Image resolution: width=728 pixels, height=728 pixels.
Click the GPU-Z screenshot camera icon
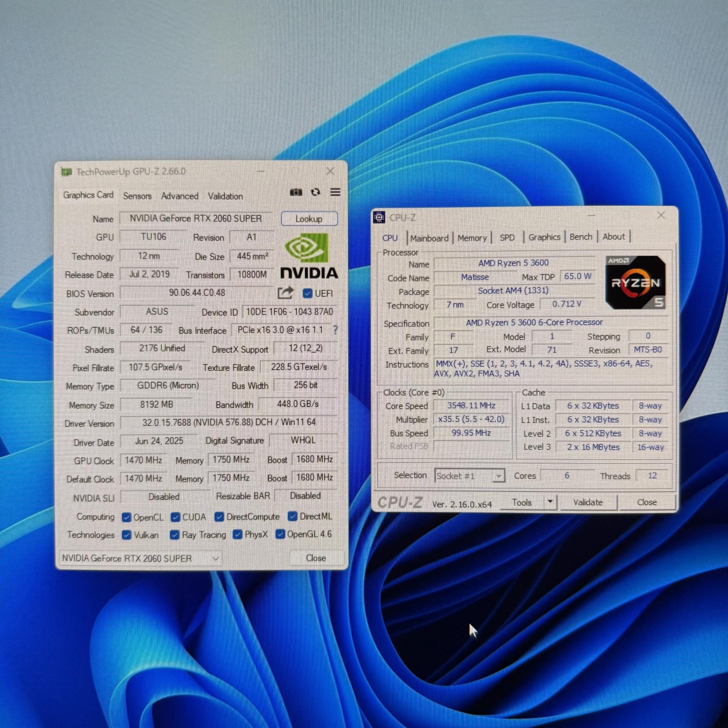click(x=296, y=192)
